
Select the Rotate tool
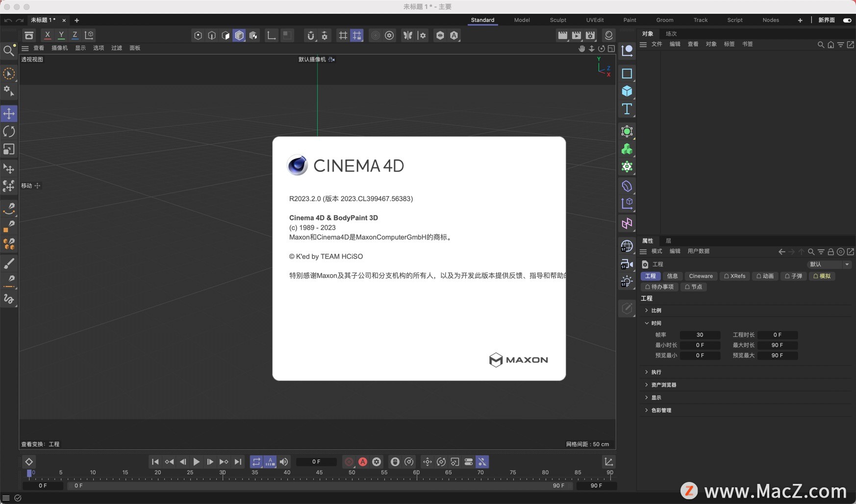click(9, 131)
